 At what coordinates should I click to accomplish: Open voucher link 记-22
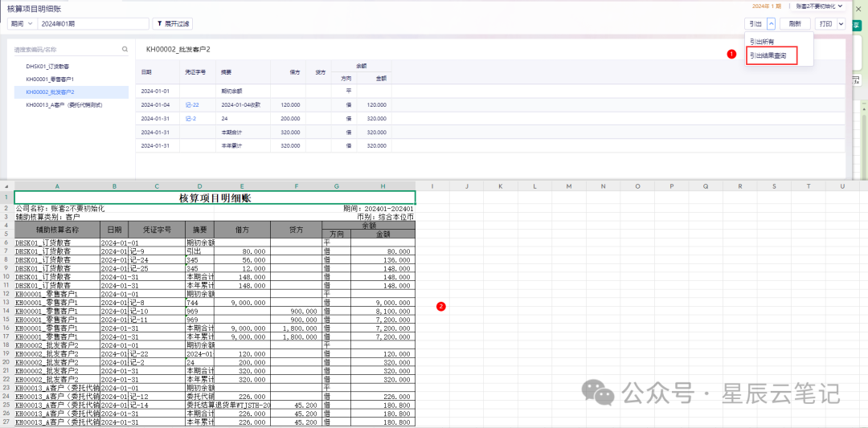coord(192,104)
